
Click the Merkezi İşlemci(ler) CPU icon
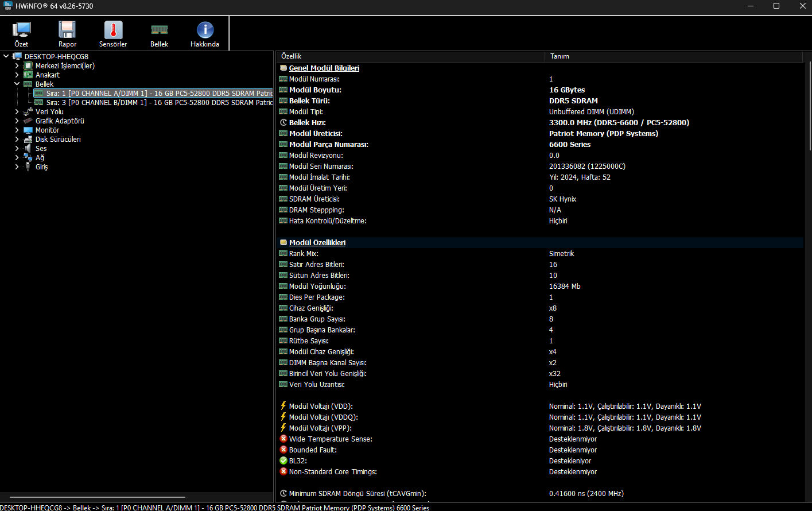tap(28, 65)
